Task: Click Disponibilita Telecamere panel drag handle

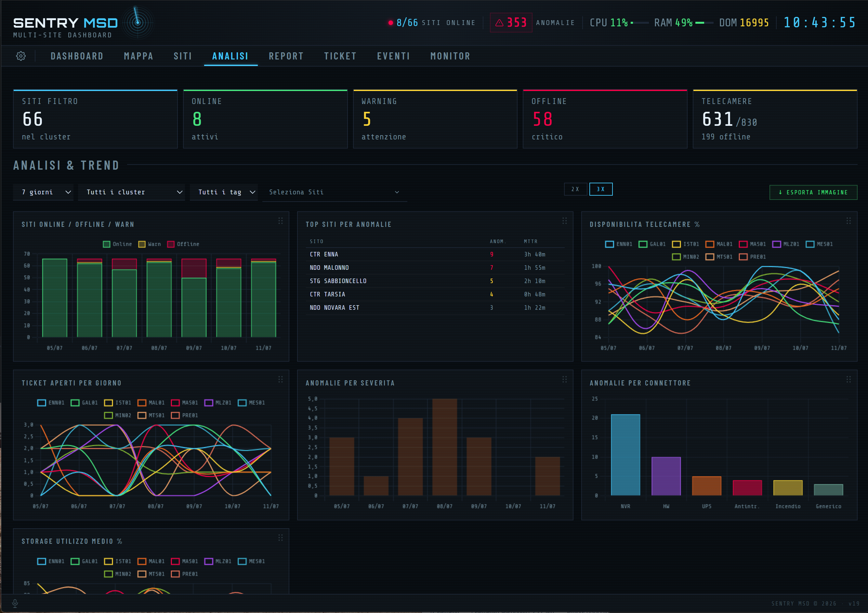Action: pos(849,221)
